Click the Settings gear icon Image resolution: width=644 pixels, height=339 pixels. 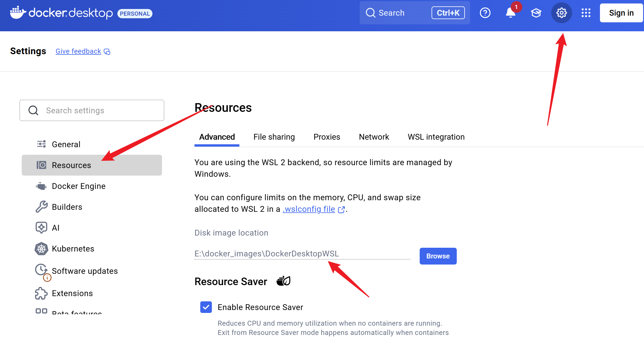tap(561, 13)
